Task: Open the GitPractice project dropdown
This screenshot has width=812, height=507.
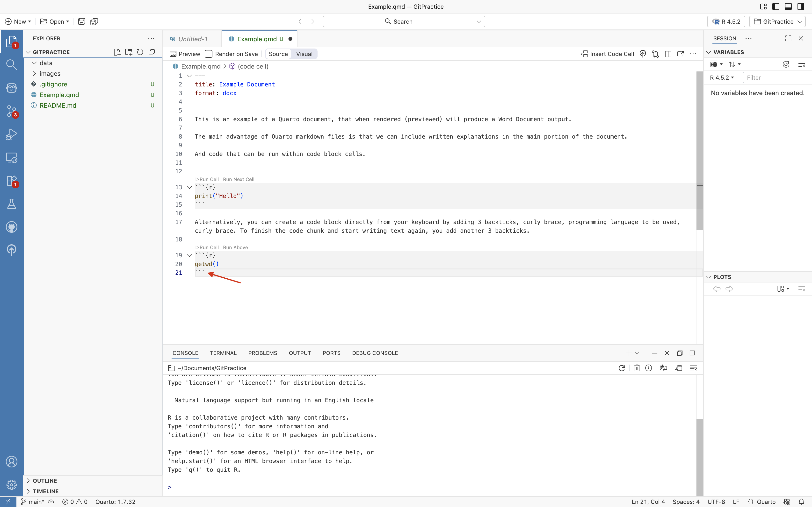Action: [778, 21]
